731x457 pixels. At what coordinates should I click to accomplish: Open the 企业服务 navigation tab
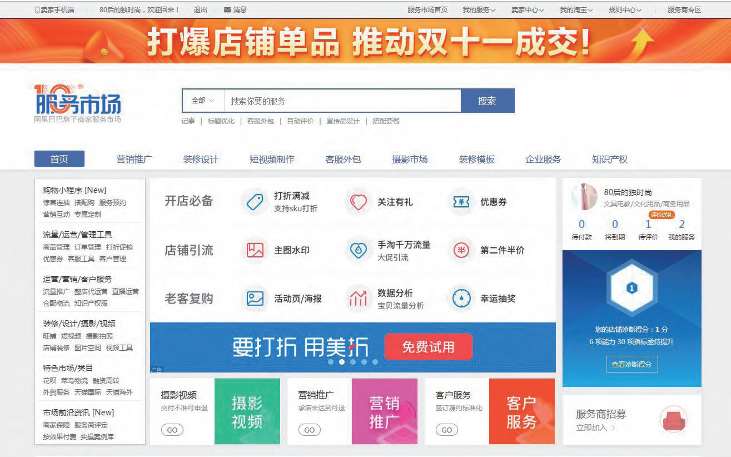point(543,159)
